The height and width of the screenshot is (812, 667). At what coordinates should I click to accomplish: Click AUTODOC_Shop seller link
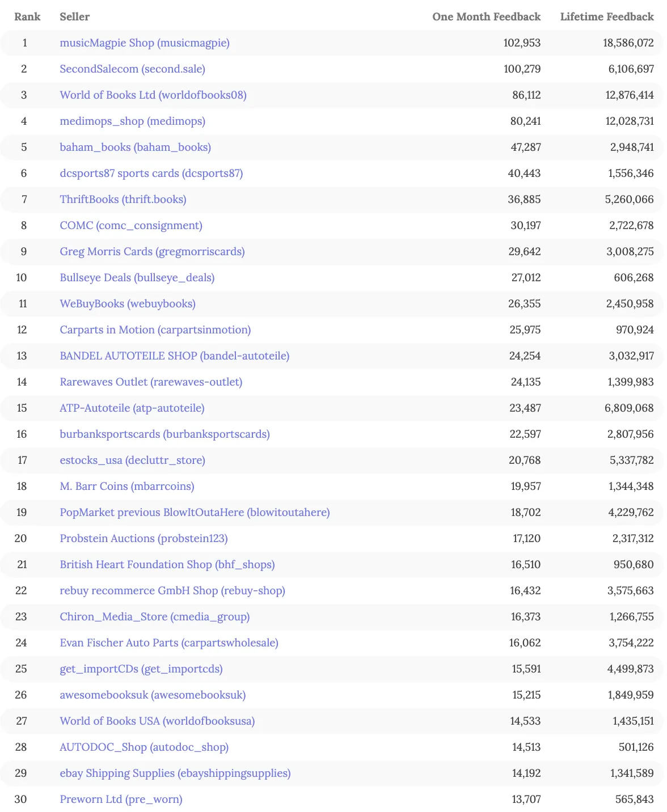(145, 747)
